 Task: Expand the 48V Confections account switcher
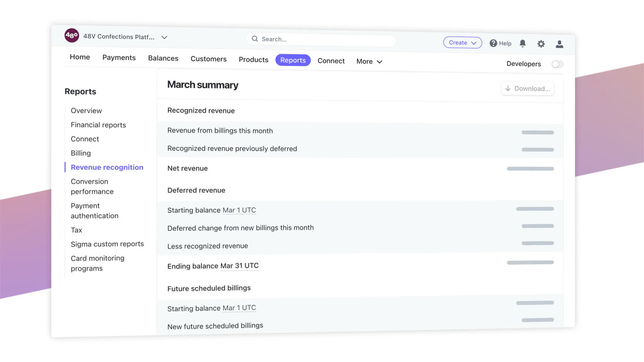click(x=164, y=37)
